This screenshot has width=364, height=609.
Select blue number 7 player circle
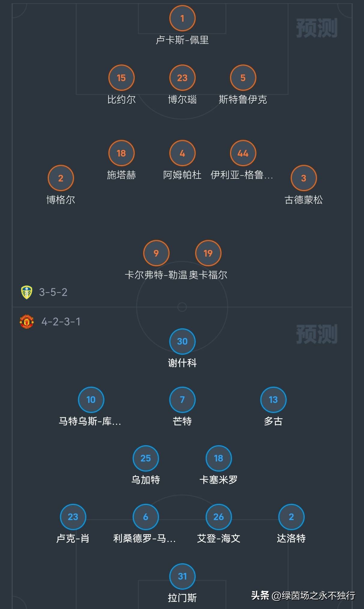click(x=182, y=400)
